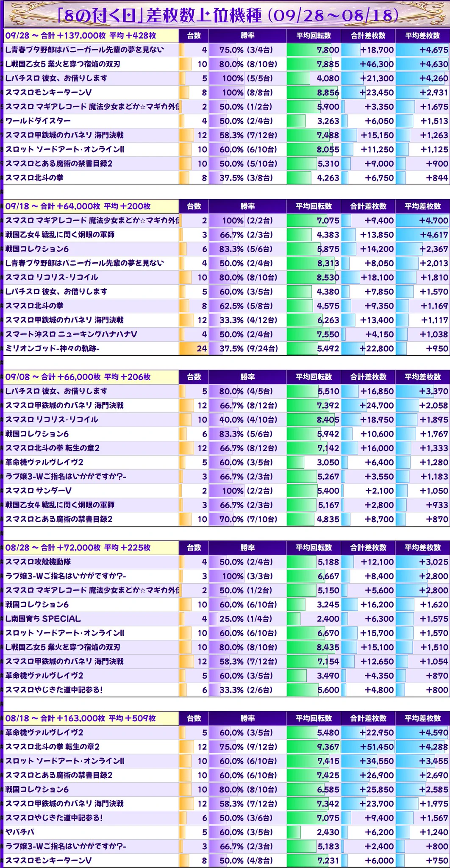
Task: Click win rate 25.0% (1/4台)
Action: [247, 619]
